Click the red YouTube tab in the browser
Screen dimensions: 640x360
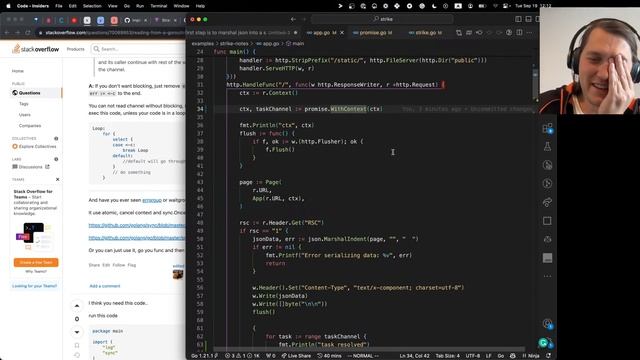(x=74, y=20)
